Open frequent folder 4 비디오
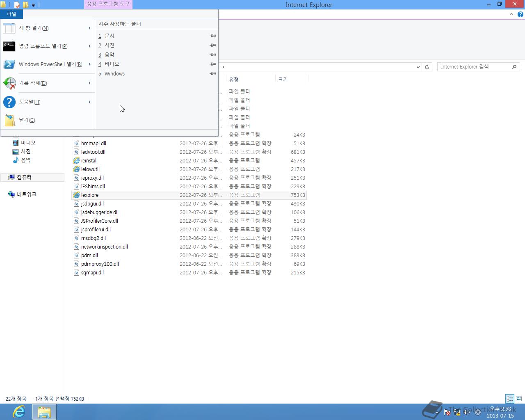Viewport: 525px width, 420px height. [157, 64]
